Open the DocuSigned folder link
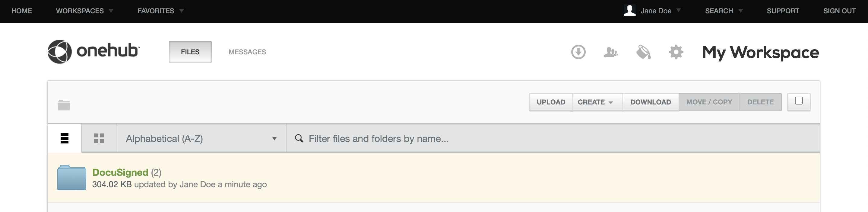 click(120, 172)
